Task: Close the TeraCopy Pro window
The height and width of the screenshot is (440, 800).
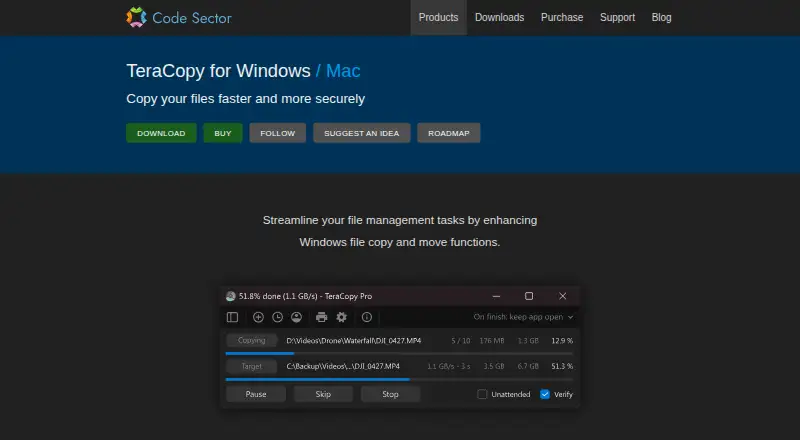Action: (563, 296)
